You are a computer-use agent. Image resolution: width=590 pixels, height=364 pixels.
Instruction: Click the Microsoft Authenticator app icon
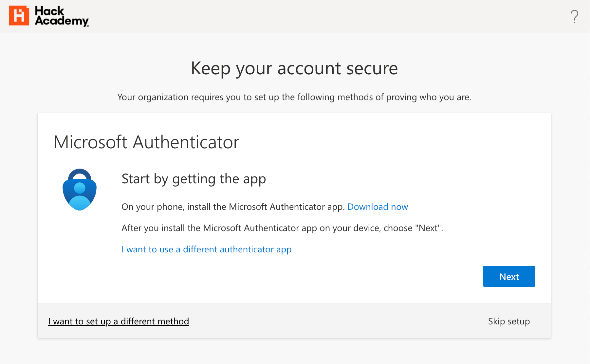pyautogui.click(x=80, y=190)
